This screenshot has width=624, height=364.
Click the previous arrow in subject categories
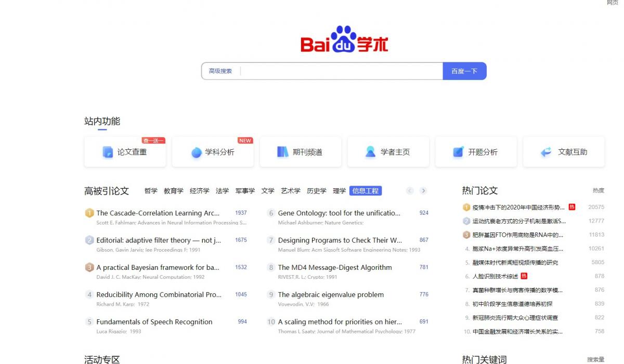(410, 191)
